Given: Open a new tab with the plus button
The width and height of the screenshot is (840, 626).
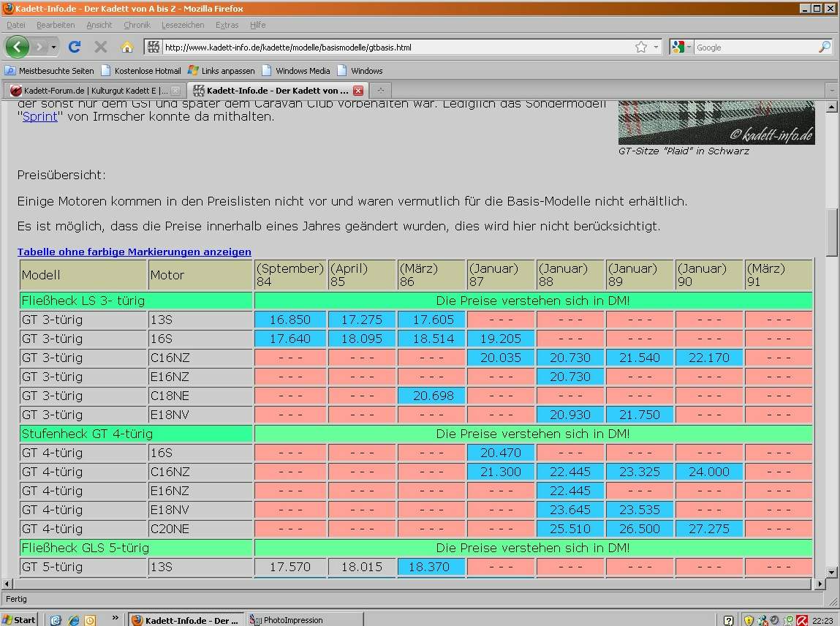Looking at the screenshot, I should click(380, 91).
